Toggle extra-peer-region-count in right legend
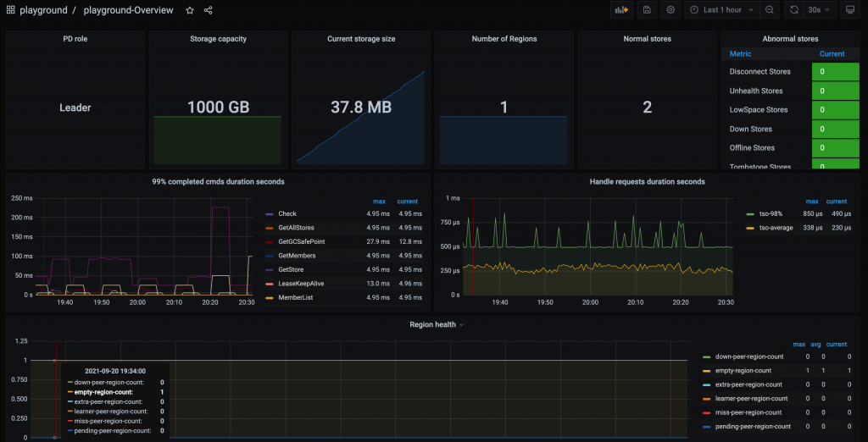The image size is (868, 442). (748, 384)
